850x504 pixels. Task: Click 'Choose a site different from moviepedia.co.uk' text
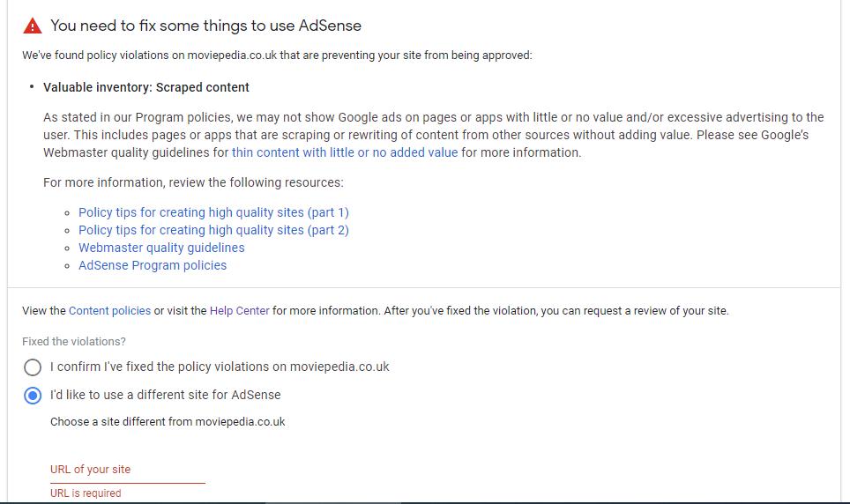[x=168, y=422]
